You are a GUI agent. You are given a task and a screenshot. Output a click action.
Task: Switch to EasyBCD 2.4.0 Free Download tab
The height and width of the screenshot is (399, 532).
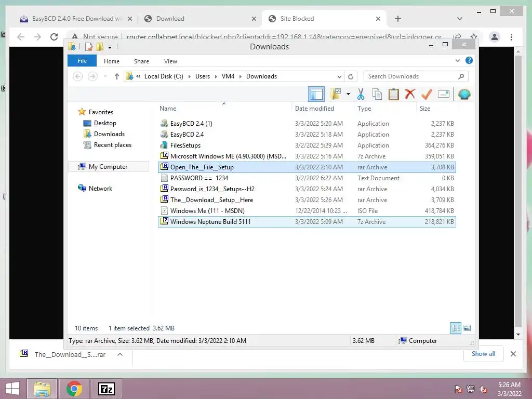75,19
